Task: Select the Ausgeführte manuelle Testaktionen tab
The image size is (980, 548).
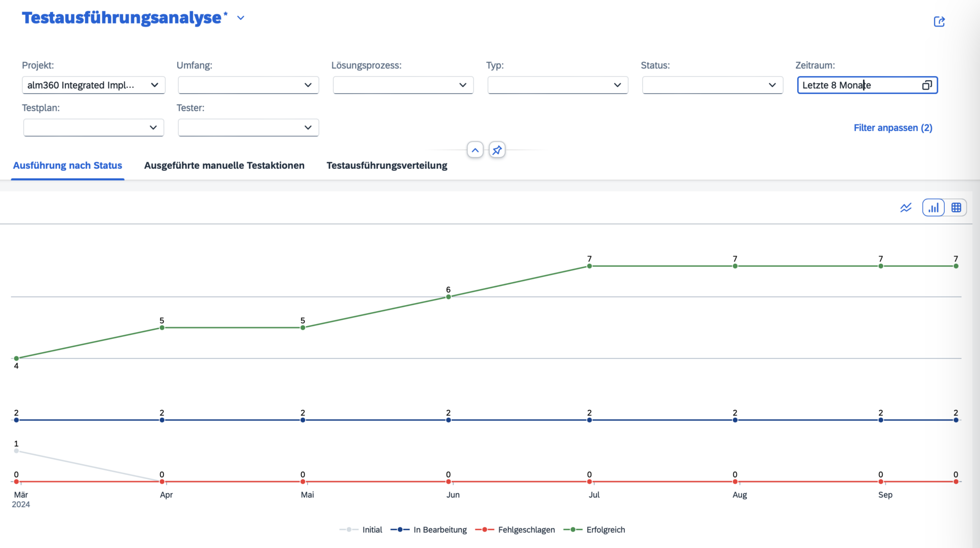Action: click(x=224, y=165)
